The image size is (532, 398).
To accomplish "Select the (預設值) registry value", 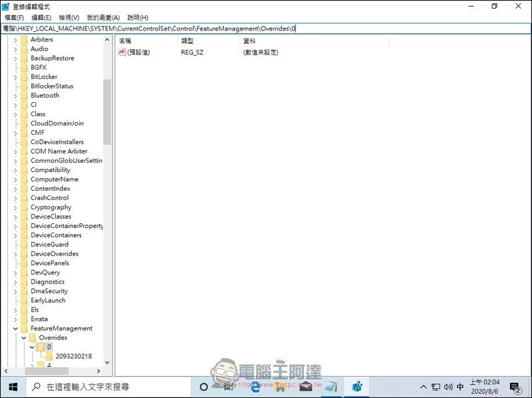I will pyautogui.click(x=138, y=52).
